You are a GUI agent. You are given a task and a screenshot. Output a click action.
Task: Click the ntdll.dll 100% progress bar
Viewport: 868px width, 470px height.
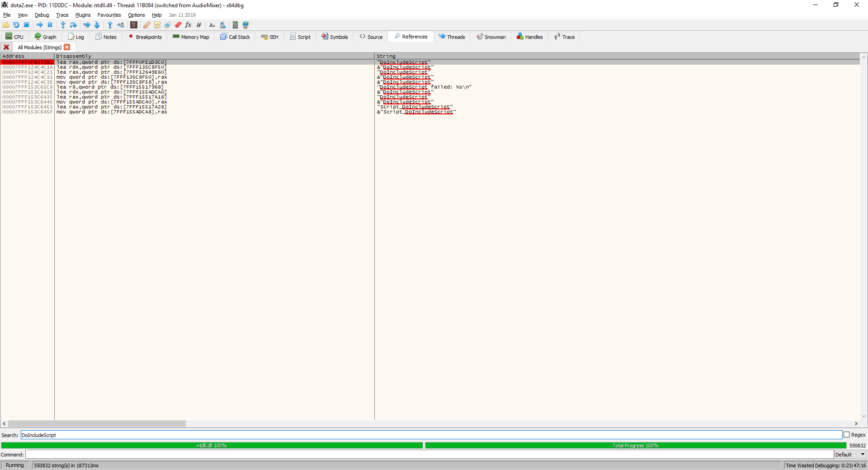point(212,446)
